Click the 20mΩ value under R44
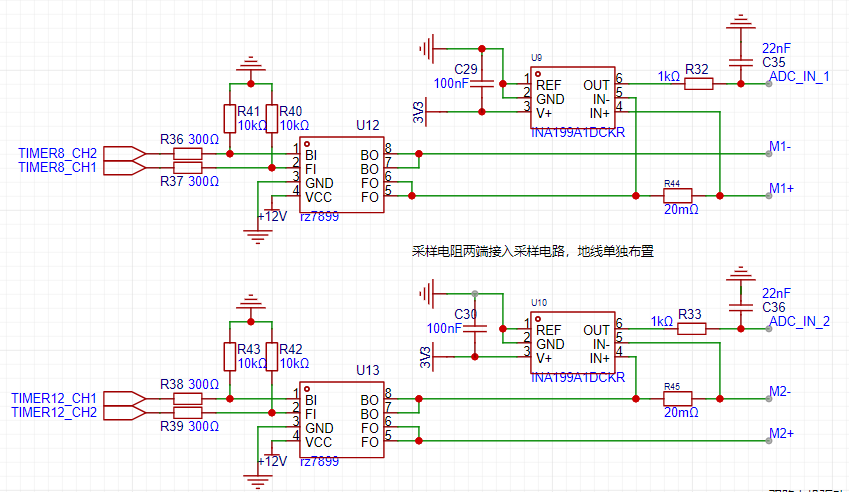The image size is (849, 492). (681, 209)
